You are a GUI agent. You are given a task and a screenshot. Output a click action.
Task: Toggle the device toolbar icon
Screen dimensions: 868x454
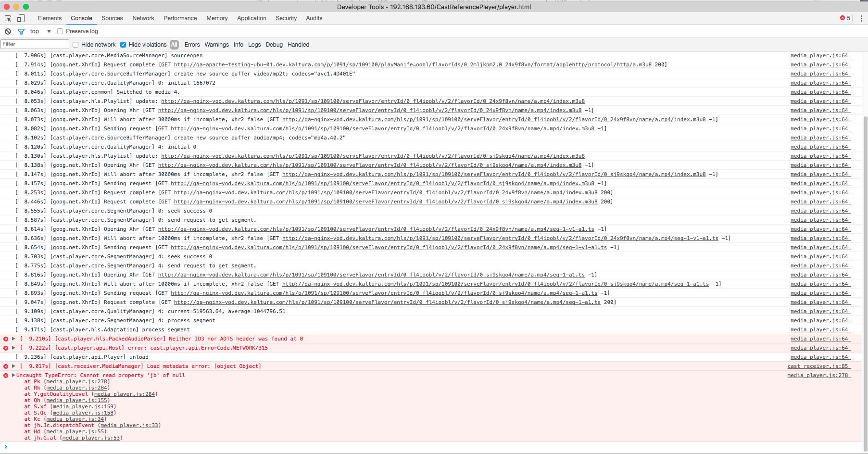click(21, 18)
